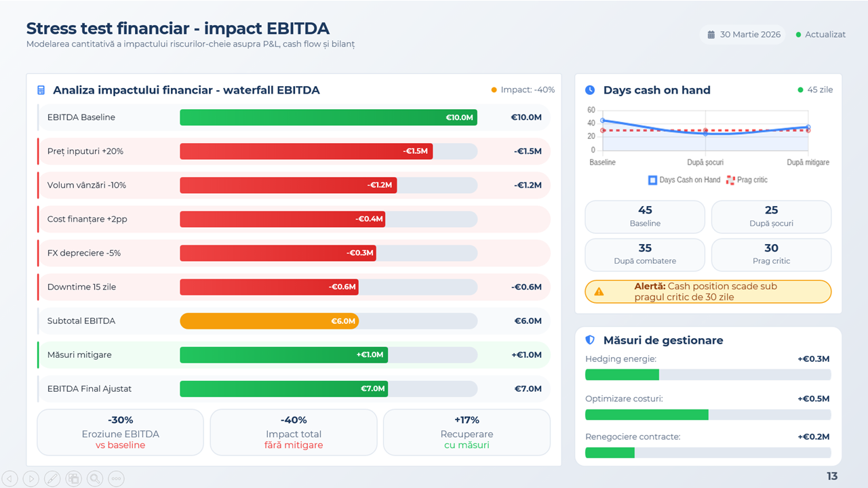868x488 pixels.
Task: Select the Preț inputuri +20% red bar
Action: (x=306, y=151)
